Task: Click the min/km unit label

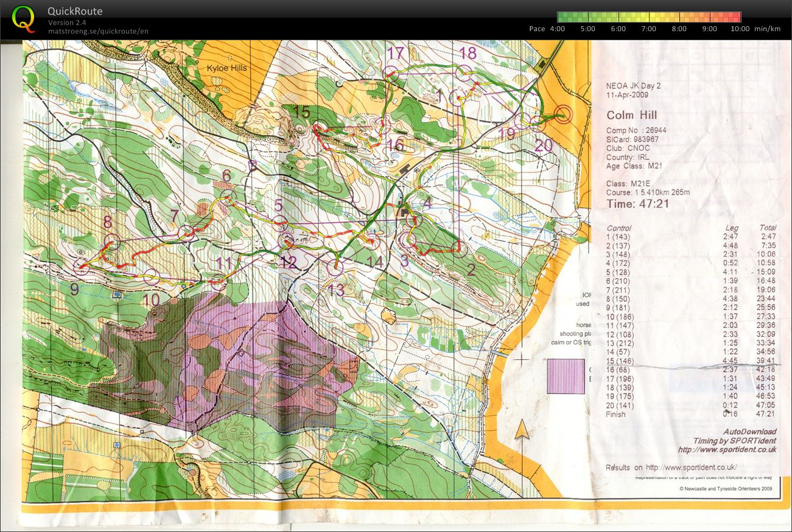Action: tap(767, 29)
